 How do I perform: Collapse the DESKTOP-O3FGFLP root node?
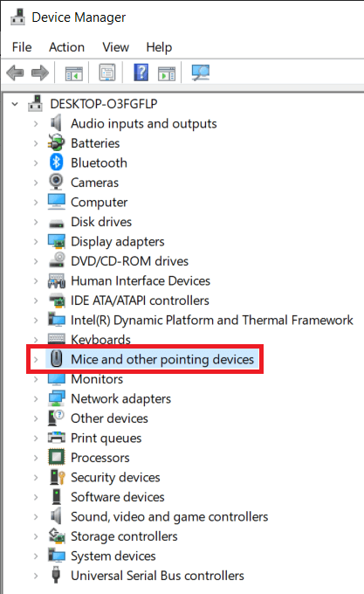(15, 104)
